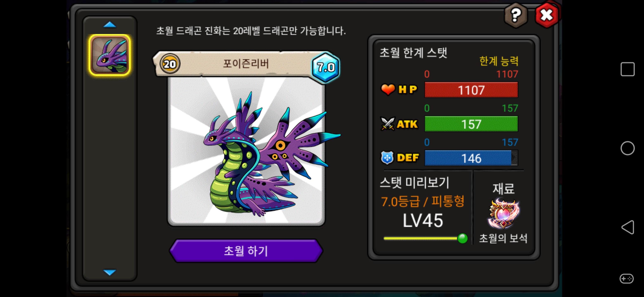644x297 pixels.
Task: Click the blue shield DEF icon
Action: [387, 158]
